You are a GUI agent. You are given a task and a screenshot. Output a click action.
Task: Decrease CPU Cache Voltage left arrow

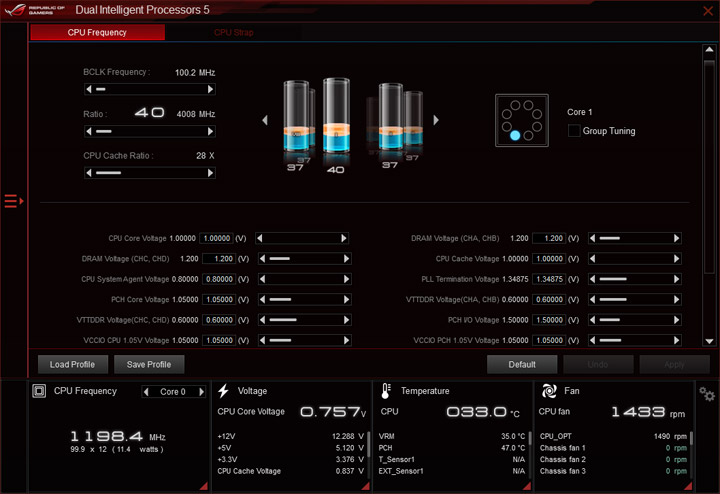click(592, 259)
